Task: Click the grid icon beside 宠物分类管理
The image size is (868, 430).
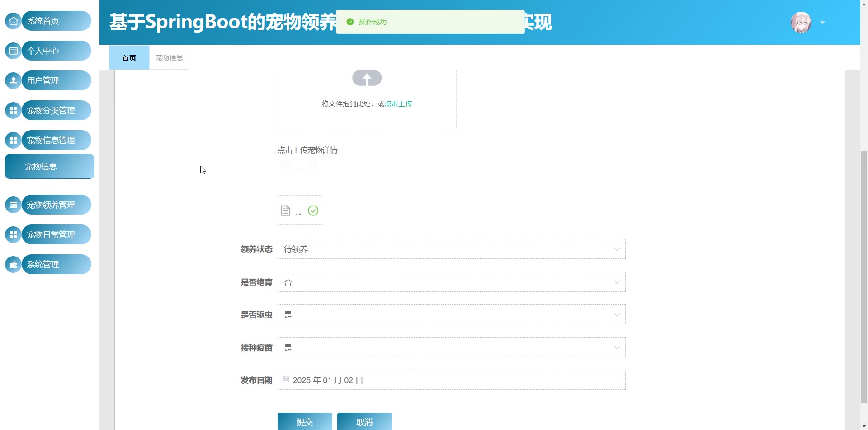Action: point(13,110)
